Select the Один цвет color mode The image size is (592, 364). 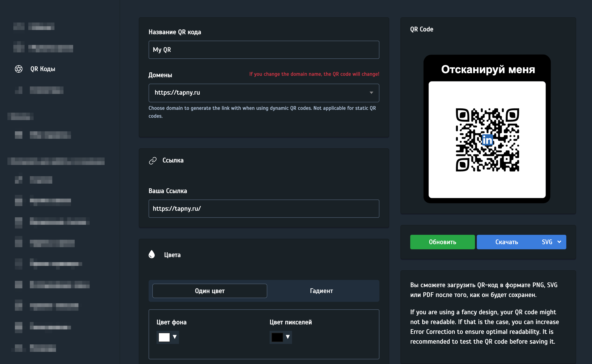[x=210, y=291]
